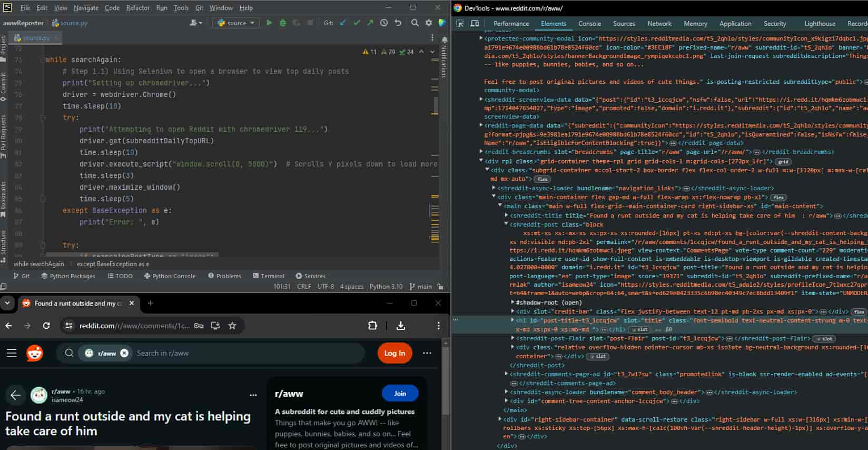Commit changes with the Git checkmark icon

click(357, 23)
